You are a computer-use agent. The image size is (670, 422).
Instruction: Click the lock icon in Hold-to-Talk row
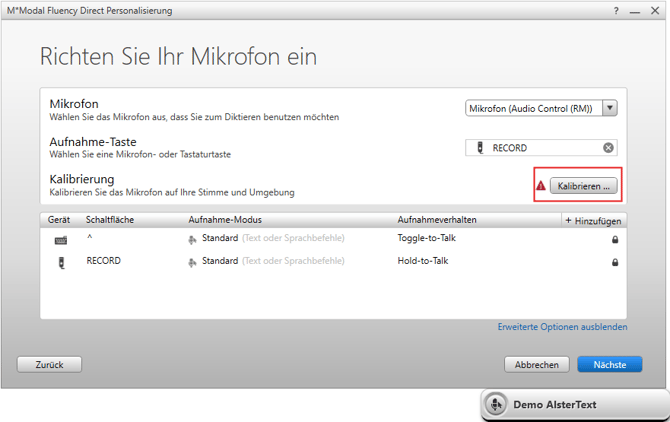coord(615,262)
